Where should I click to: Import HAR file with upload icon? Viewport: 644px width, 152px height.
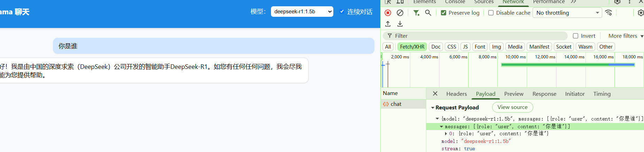click(388, 24)
